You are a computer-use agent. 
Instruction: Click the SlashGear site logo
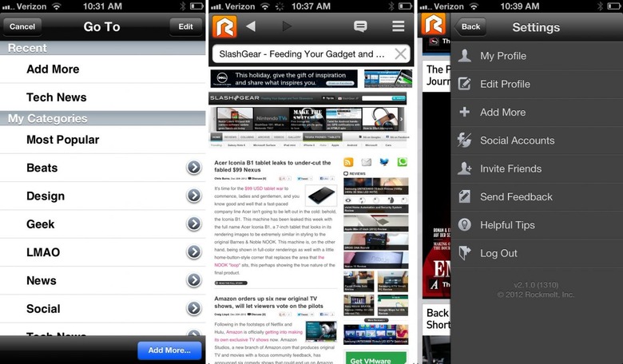(234, 98)
